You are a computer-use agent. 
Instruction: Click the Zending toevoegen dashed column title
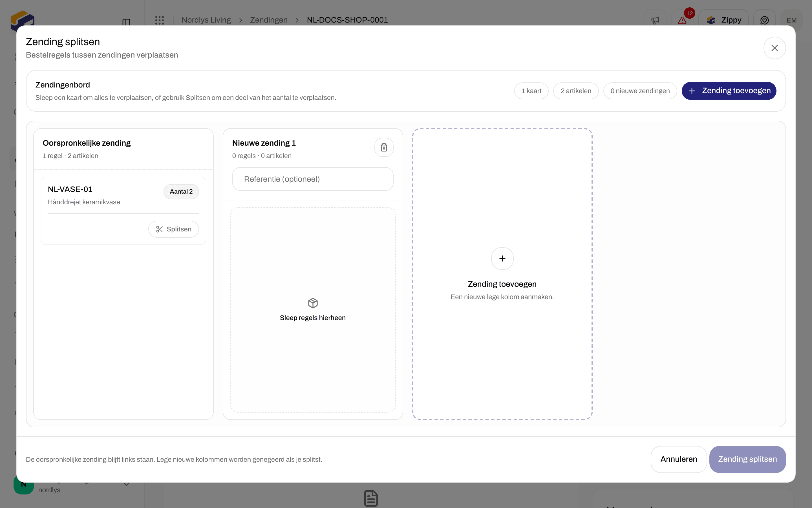502,284
